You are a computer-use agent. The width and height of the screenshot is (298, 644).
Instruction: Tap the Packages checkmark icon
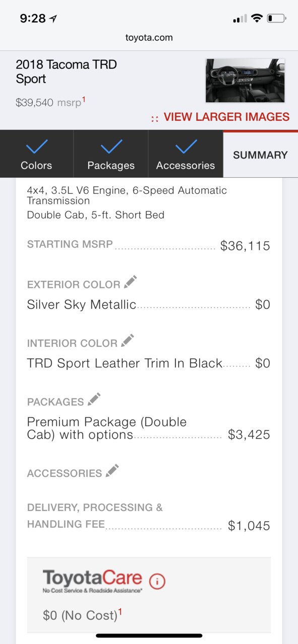tap(111, 147)
